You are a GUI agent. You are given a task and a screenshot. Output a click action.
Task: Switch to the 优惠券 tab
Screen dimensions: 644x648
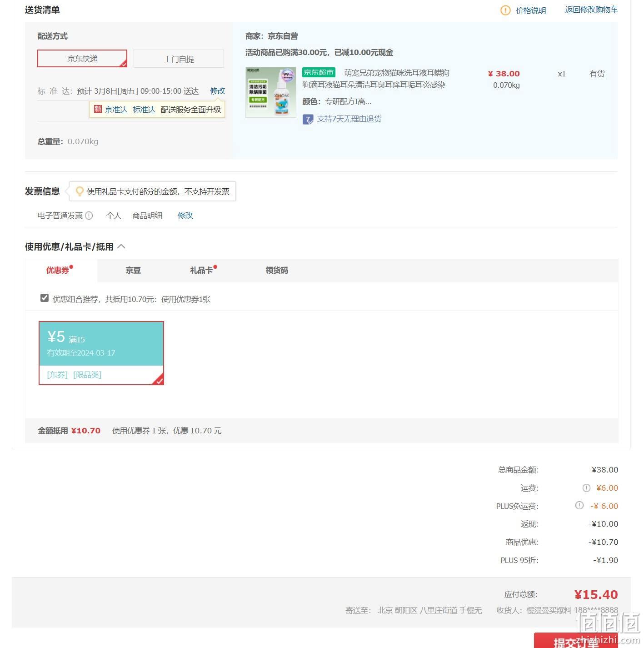coord(60,271)
